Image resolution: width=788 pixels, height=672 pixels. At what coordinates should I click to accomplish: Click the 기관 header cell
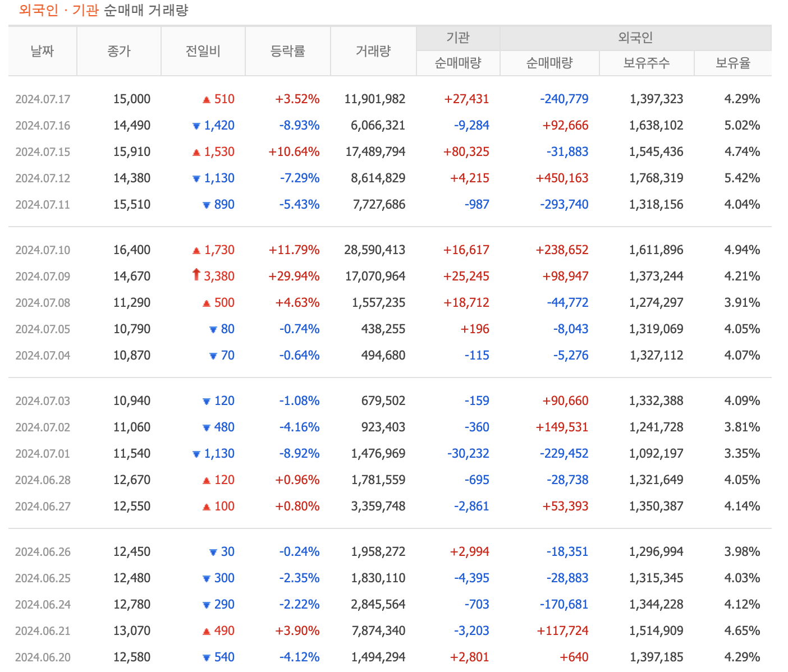click(457, 37)
